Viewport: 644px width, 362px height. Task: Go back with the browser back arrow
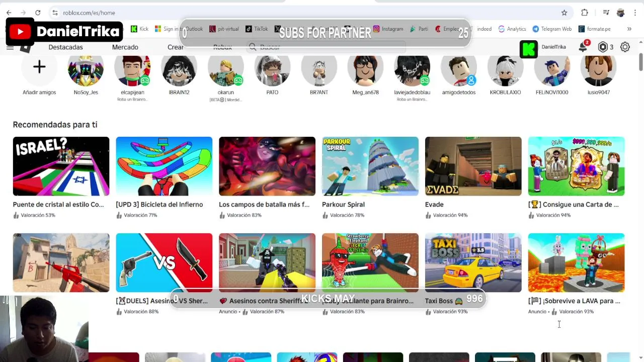(x=9, y=13)
